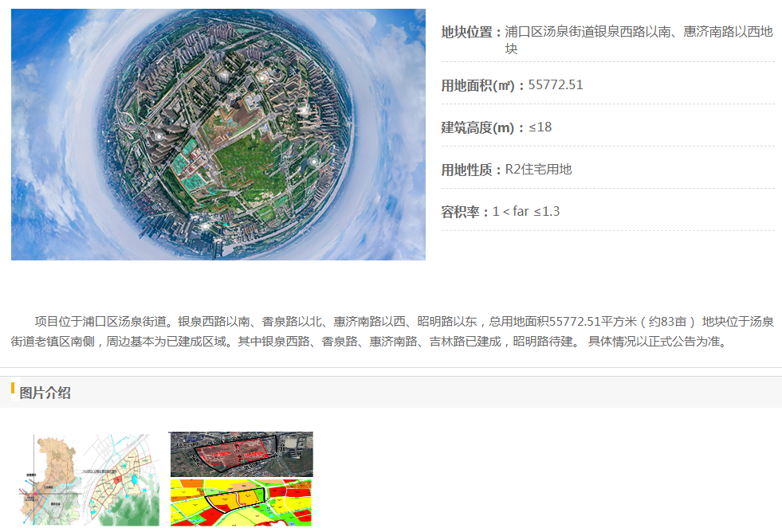
Task: Click the 建筑高度 ≤18 row
Action: [497, 127]
